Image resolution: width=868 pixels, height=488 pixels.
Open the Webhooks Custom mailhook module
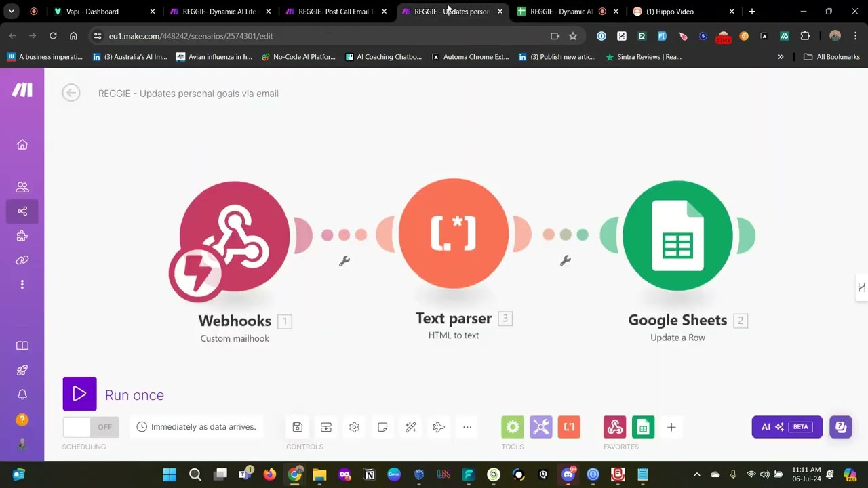coord(235,236)
